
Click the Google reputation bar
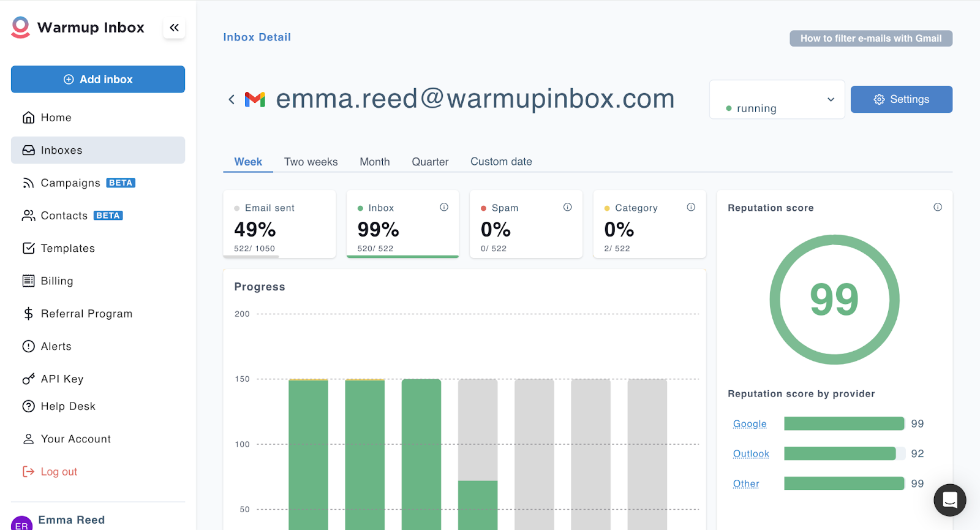point(845,423)
